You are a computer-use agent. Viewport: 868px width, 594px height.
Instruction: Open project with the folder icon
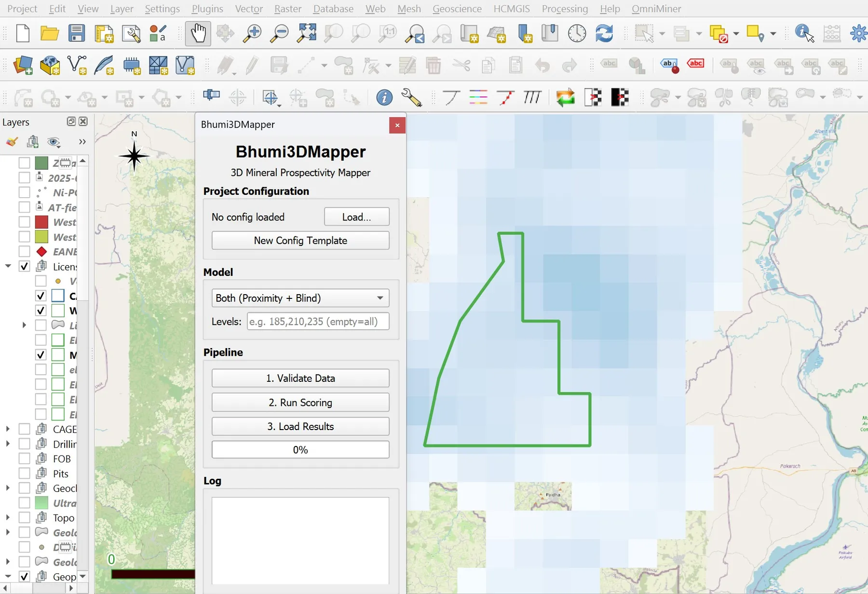pos(49,33)
